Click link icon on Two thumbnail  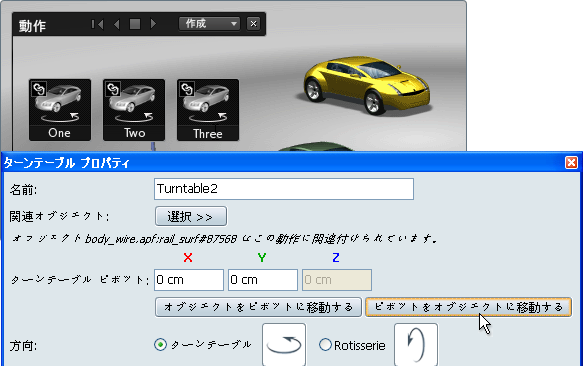113,89
